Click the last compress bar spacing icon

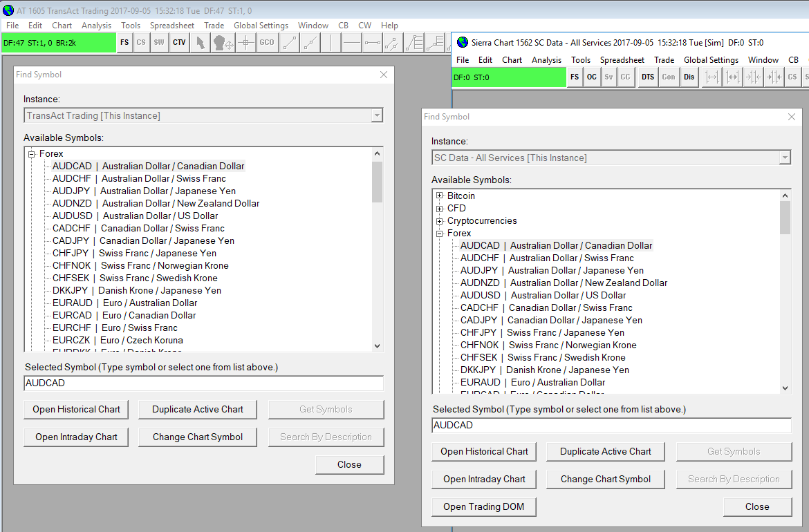click(x=774, y=77)
